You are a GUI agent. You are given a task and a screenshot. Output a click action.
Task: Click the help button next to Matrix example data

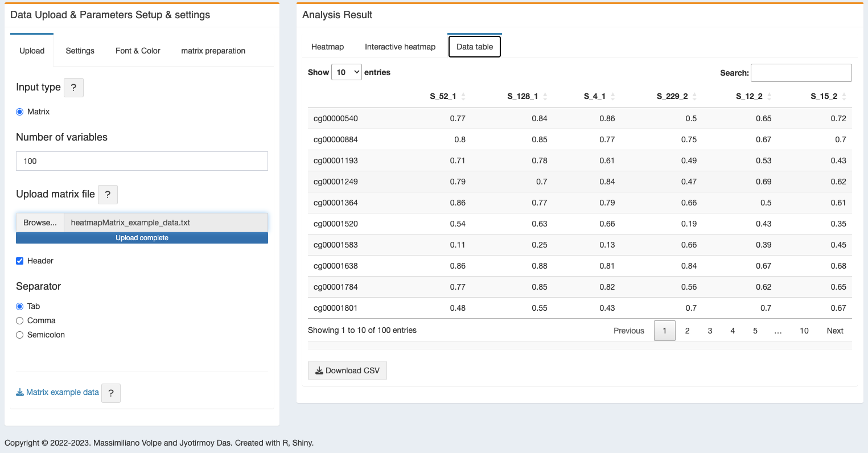(x=111, y=393)
